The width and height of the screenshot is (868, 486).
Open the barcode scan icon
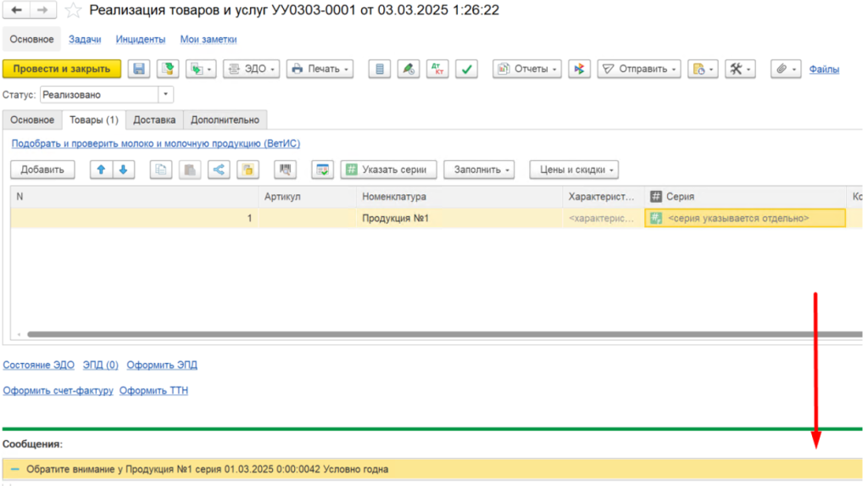click(285, 170)
